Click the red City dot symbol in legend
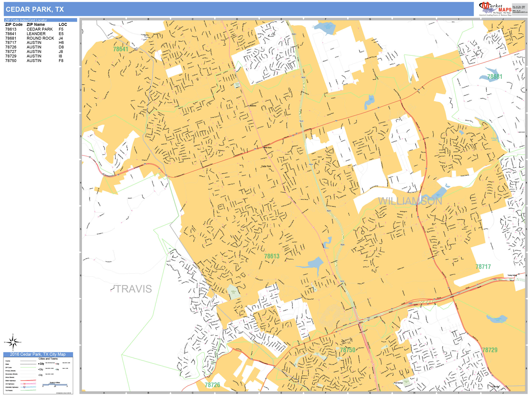This screenshot has height=399, width=532. point(56,364)
